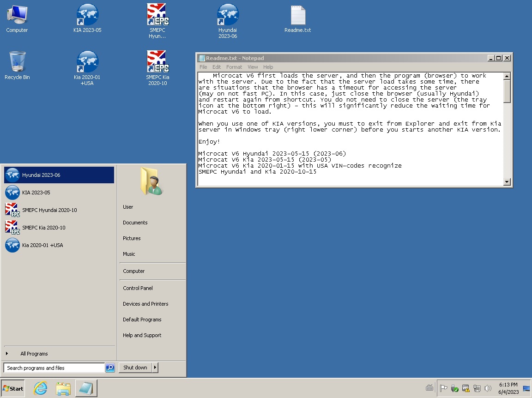532x398 pixels.
Task: Select the SMEPC Hyundai desktop icon
Action: point(157,21)
